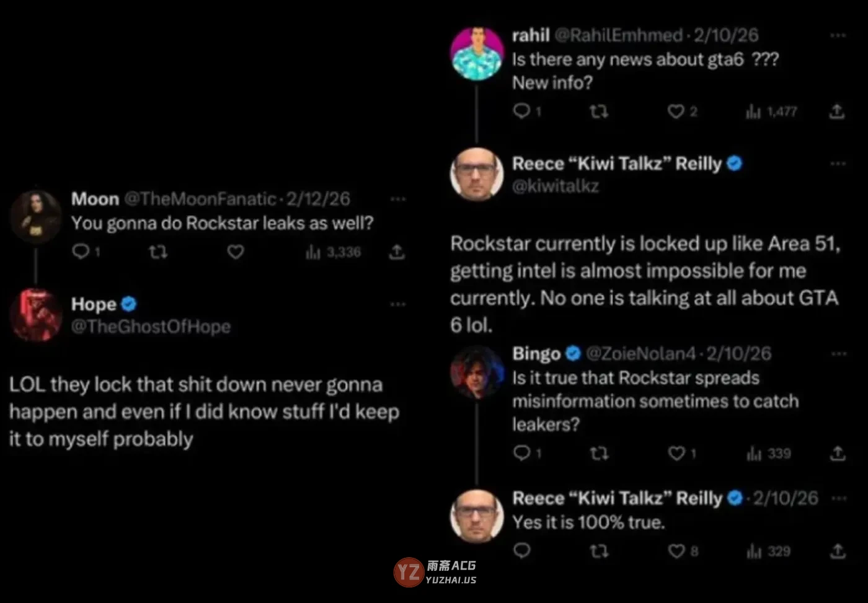
Task: Open more menu on Hope's reply
Action: [x=398, y=304]
